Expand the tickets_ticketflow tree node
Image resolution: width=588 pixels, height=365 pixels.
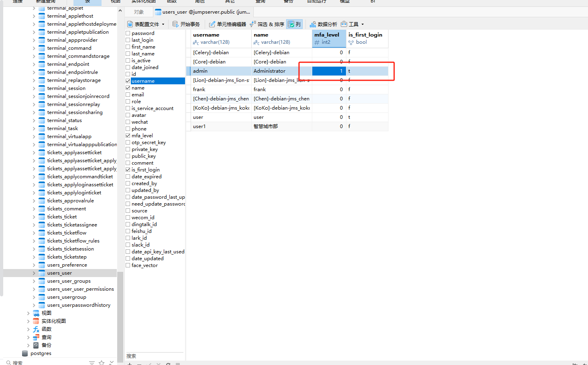pos(34,233)
